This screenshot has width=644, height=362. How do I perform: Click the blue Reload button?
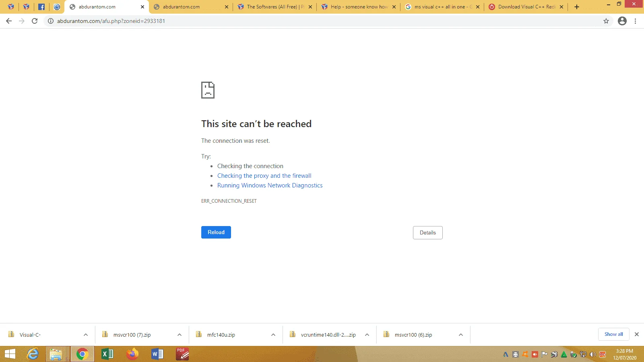[x=216, y=232]
